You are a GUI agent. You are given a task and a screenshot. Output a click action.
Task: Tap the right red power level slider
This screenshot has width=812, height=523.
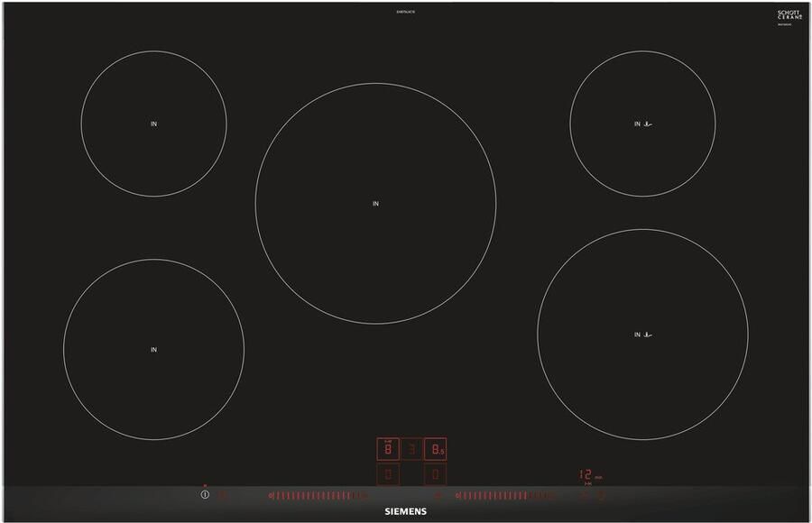pyautogui.click(x=505, y=495)
